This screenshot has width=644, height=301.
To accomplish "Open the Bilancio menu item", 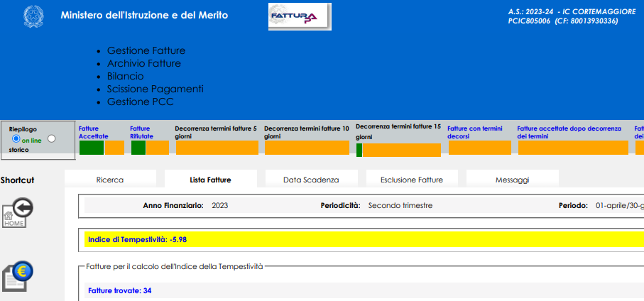I will (x=125, y=76).
